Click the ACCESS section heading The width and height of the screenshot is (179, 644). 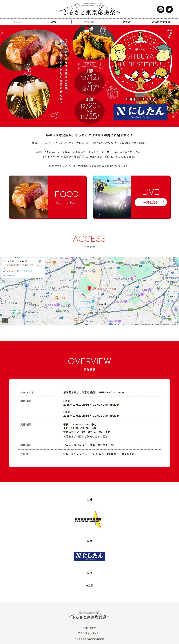pos(89,239)
